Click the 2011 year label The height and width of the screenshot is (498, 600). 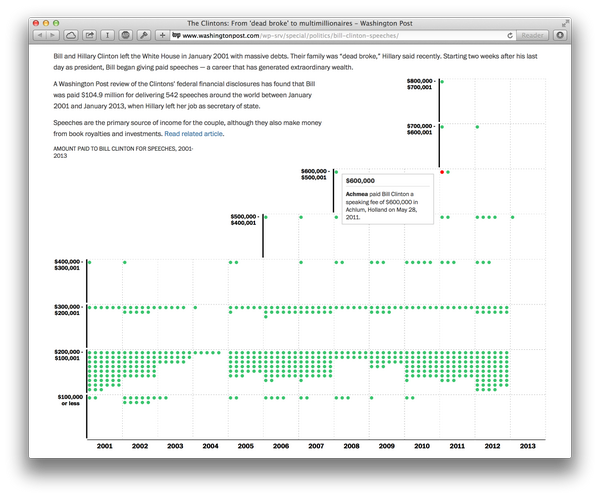pos(457,446)
